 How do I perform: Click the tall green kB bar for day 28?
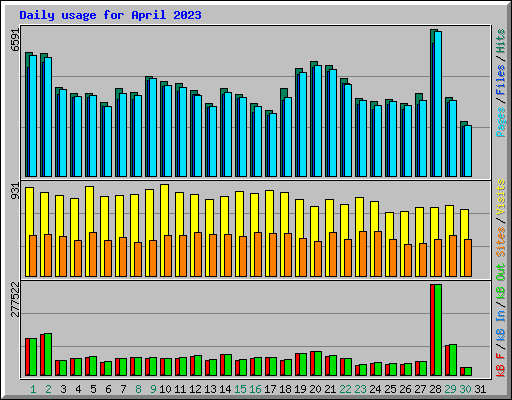coord(438,330)
